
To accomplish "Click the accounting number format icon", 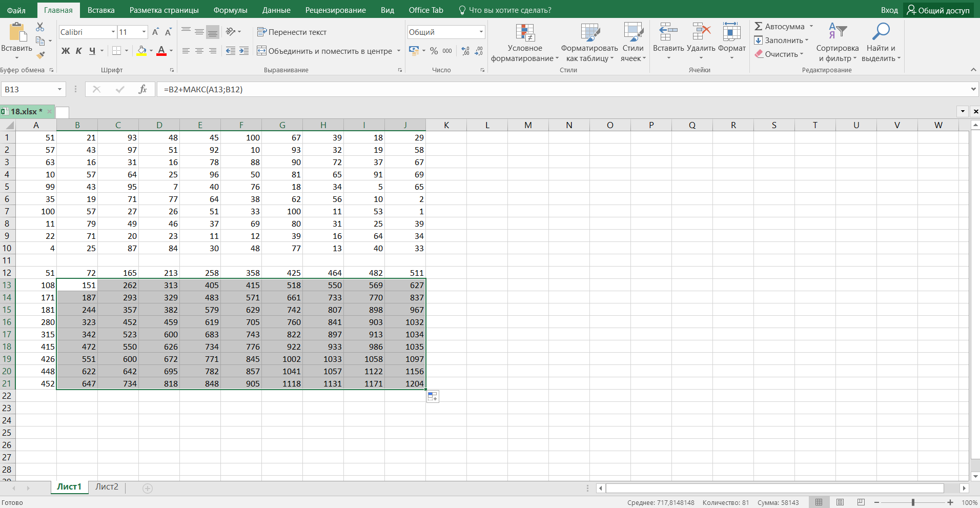I will [414, 50].
